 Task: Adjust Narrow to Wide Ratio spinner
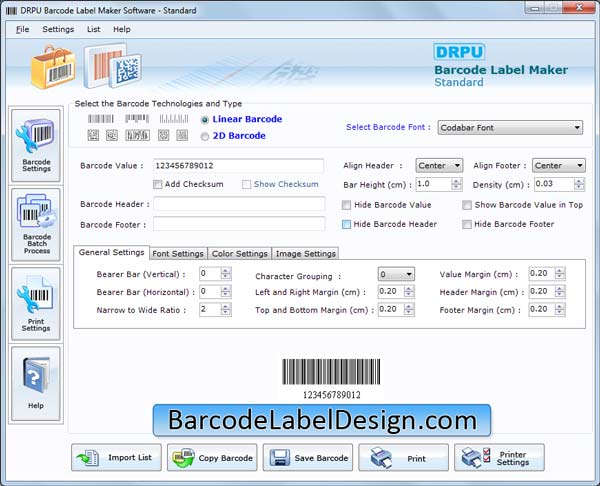(x=226, y=309)
